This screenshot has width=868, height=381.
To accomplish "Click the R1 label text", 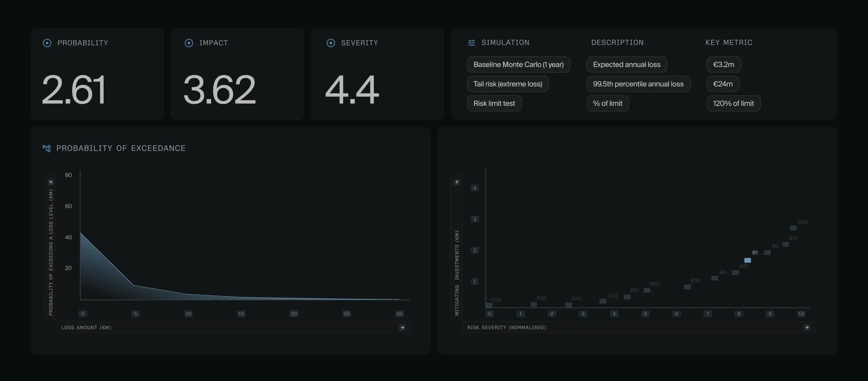I will 755,253.
